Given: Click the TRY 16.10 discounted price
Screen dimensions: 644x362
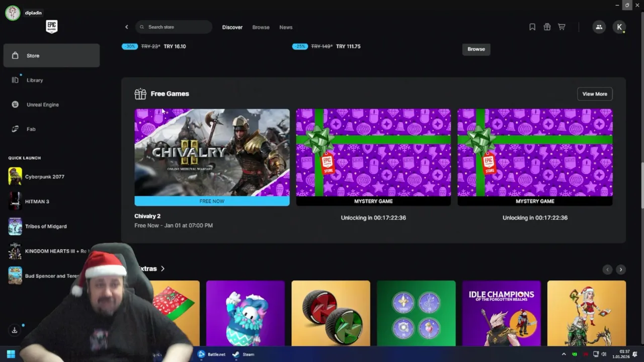Looking at the screenshot, I should coord(175,46).
